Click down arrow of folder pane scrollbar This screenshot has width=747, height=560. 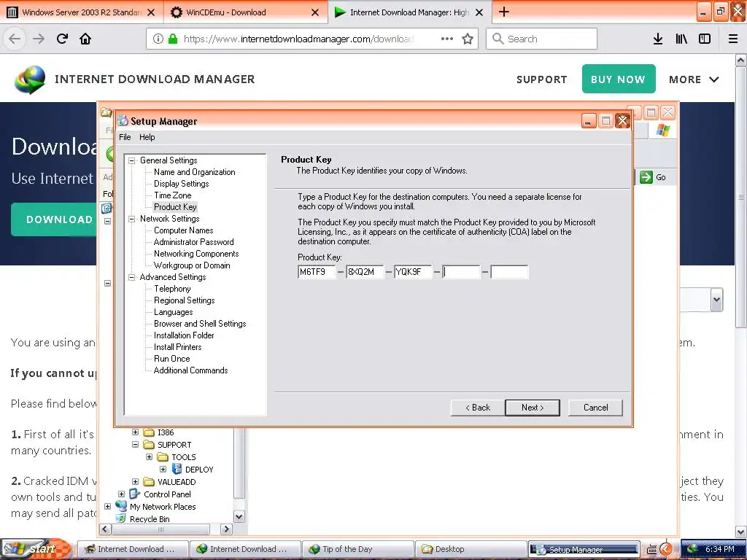239,517
